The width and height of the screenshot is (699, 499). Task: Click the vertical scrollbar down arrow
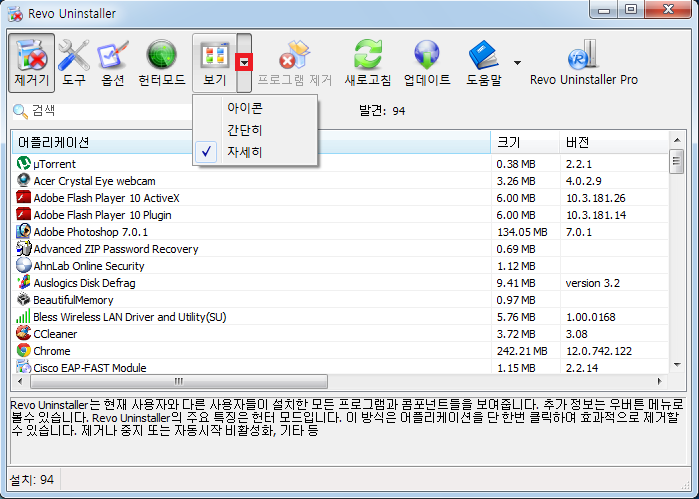pyautogui.click(x=677, y=365)
